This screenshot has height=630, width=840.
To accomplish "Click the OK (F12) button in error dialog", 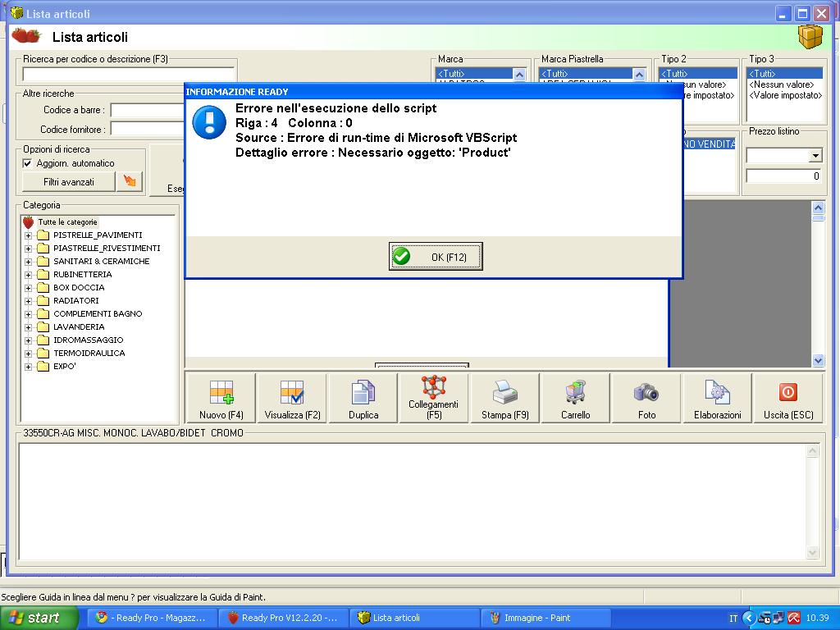I will [x=436, y=257].
